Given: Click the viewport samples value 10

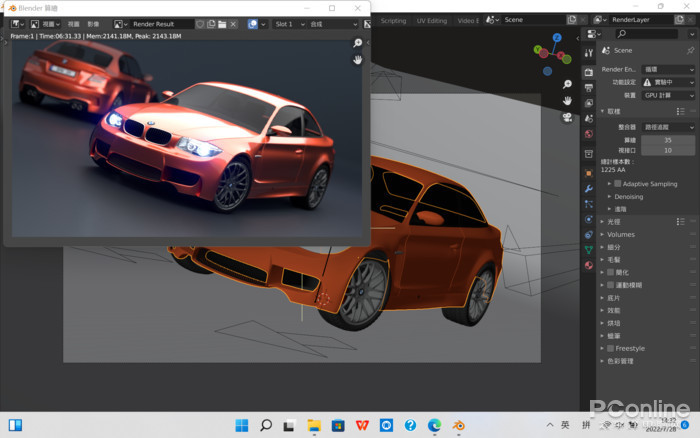Looking at the screenshot, I should click(668, 150).
